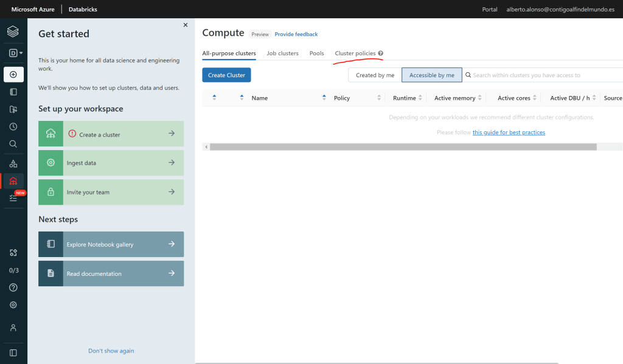623x364 pixels.
Task: Sort clusters by Runtime column arrows
Action: click(x=420, y=98)
